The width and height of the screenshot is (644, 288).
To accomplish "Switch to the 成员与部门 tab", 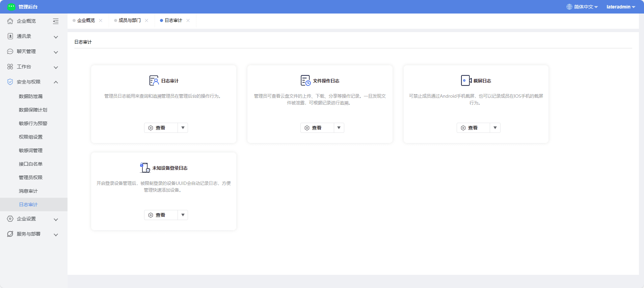I will (x=130, y=20).
